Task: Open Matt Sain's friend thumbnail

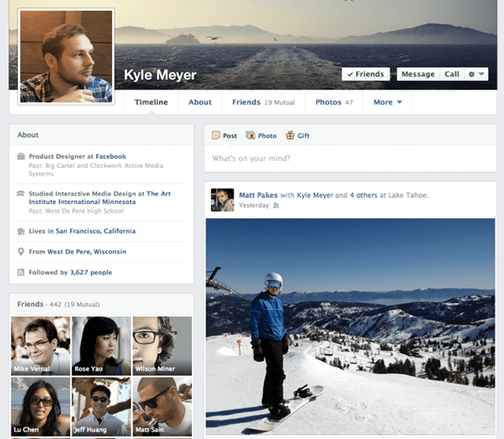Action: coord(162,407)
